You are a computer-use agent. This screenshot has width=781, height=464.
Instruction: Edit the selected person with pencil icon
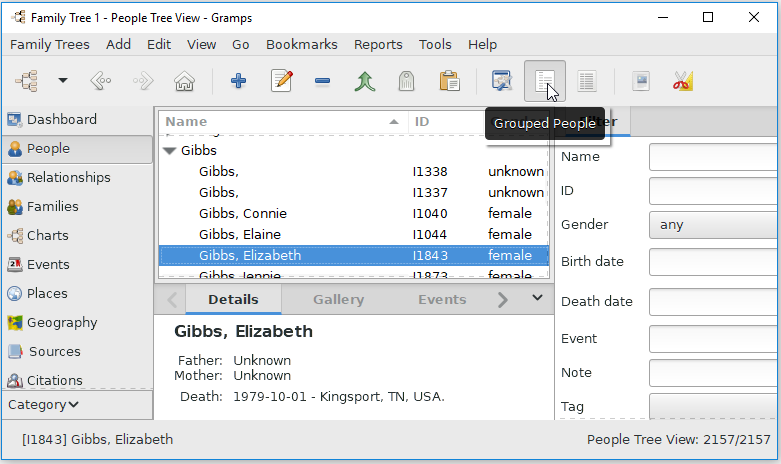281,81
